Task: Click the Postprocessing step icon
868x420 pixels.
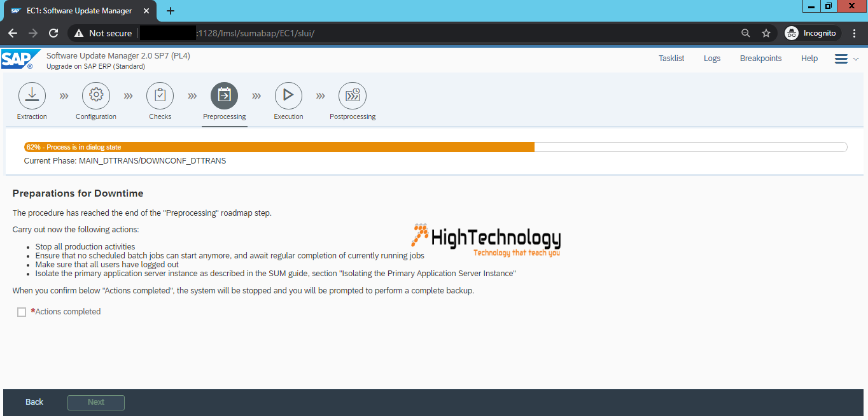Action: 353,95
